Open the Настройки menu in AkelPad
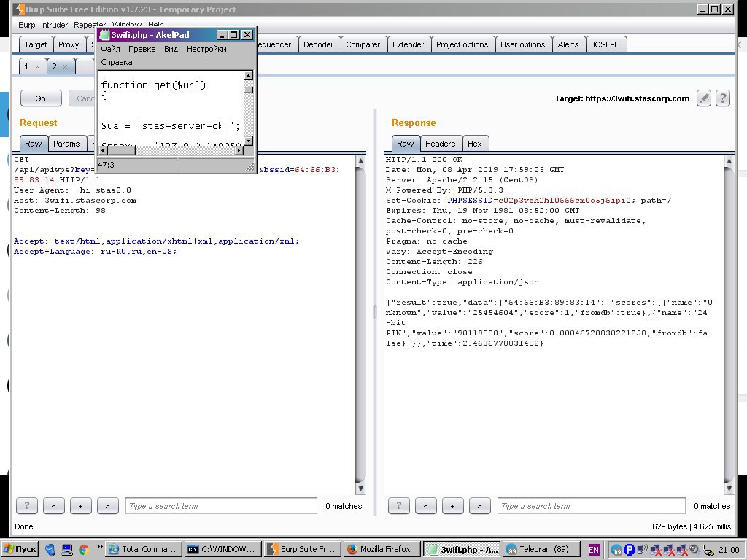Screen dimensions: 747x560 206,49
